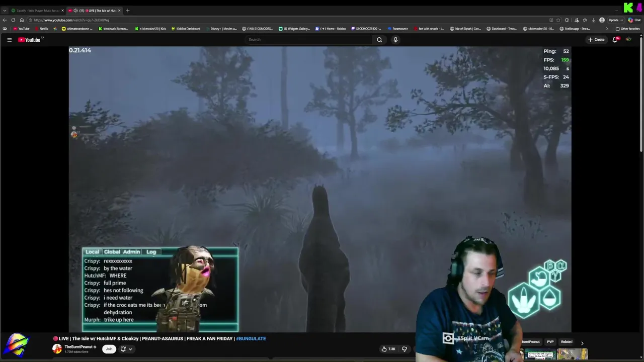Expand the bookmarks overflow chevron

[606, 29]
